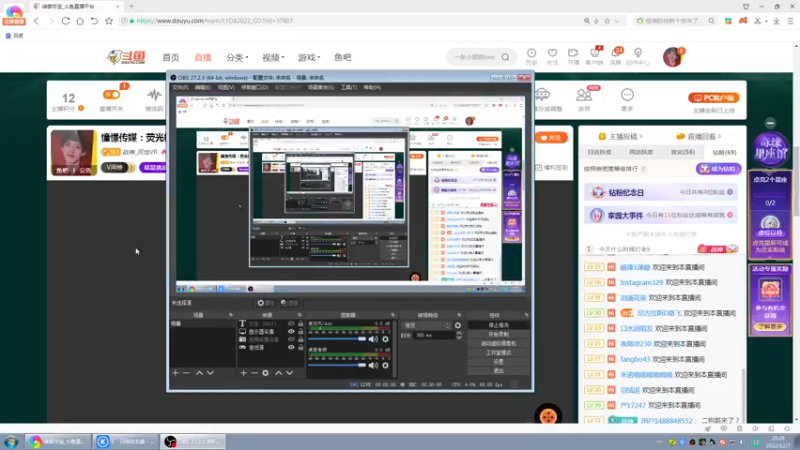Open the 钻粉纪念日 banner
Image resolution: width=800 pixels, height=450 pixels.
coord(661,192)
